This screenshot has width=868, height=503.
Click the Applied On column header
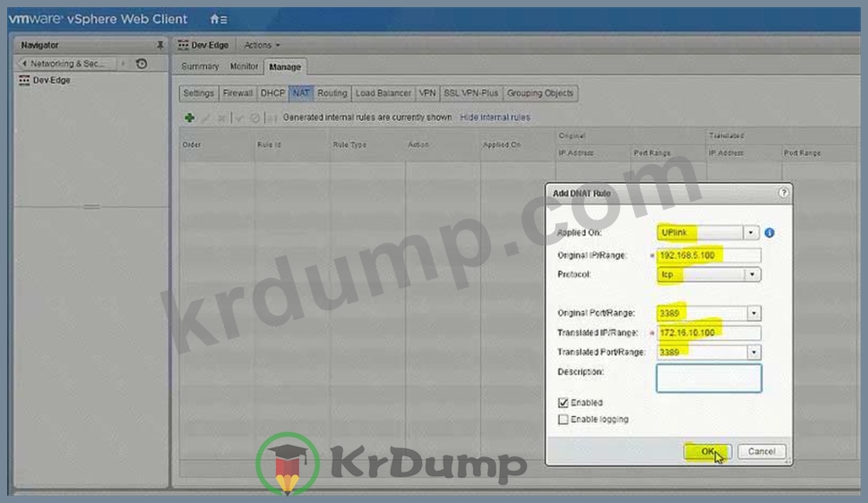click(x=518, y=144)
